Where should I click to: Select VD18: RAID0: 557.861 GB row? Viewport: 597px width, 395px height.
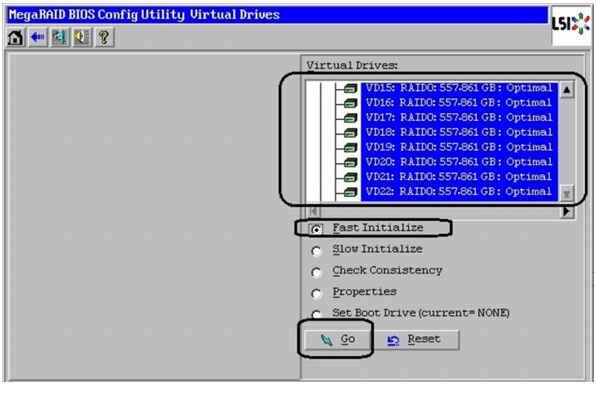pos(459,133)
